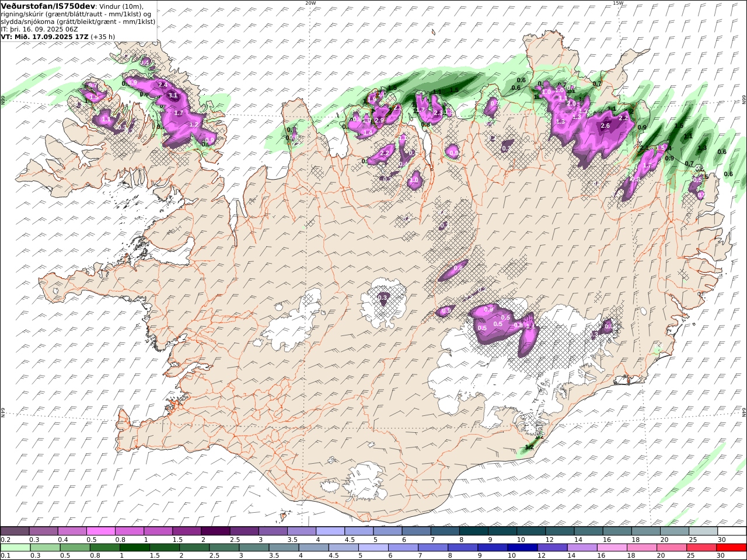Image resolution: width=747 pixels, height=560 pixels.
Task: Pick upper legend dark teal swatch 8–9
Action: pyautogui.click(x=473, y=531)
